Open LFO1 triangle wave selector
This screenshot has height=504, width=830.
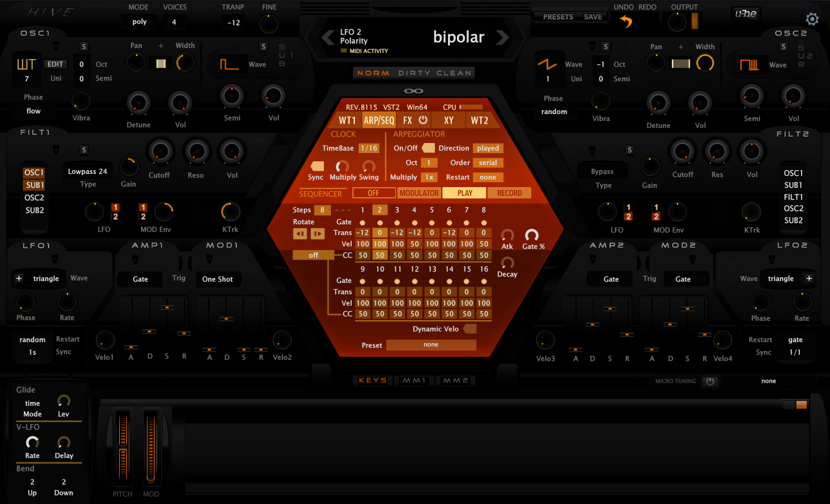point(46,278)
